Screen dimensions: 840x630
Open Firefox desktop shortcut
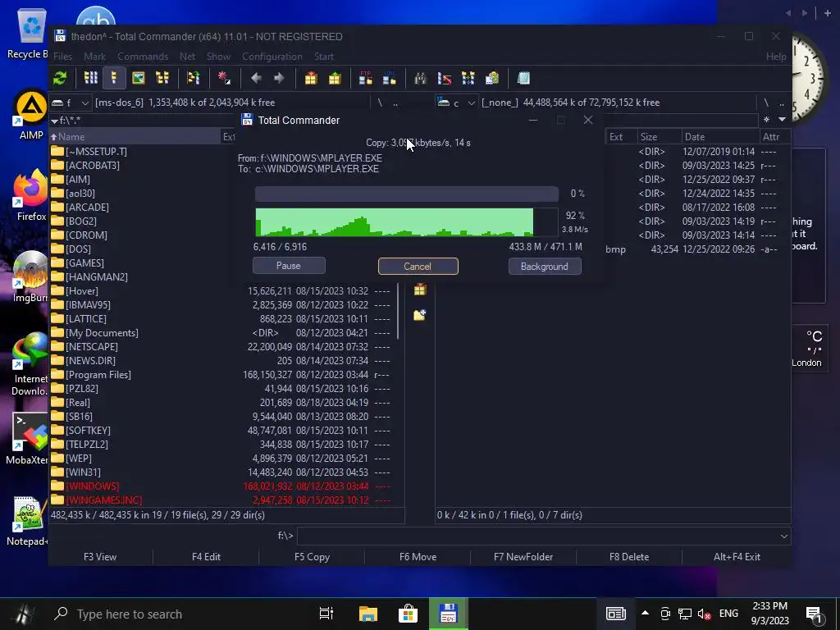click(30, 195)
